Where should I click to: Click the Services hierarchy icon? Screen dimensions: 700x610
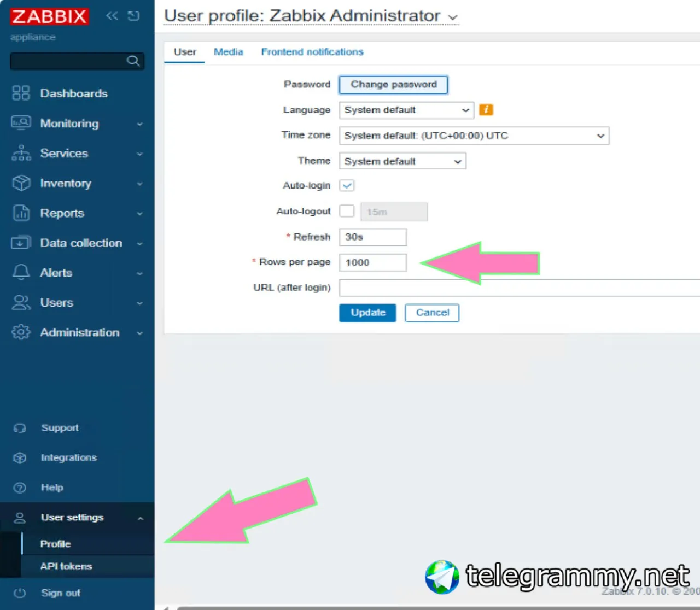(x=21, y=153)
